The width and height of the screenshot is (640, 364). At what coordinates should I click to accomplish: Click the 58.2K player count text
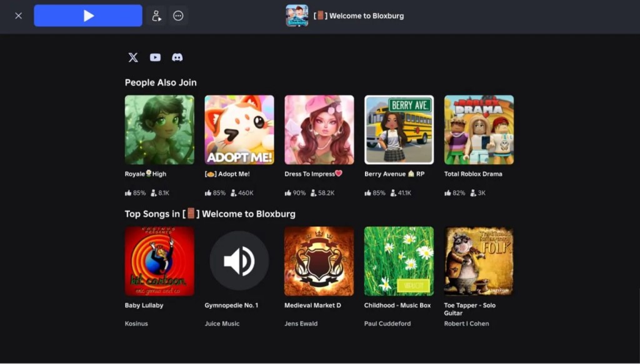[x=326, y=193]
